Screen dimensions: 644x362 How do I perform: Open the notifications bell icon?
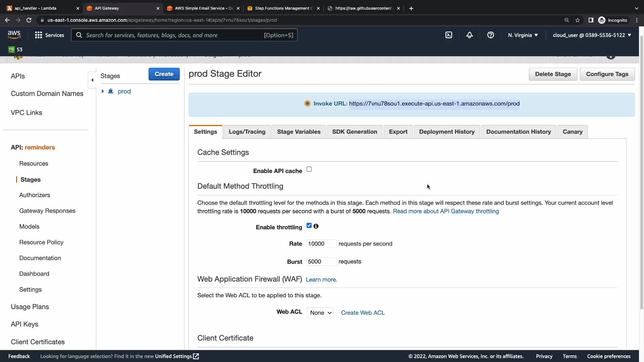coord(469,35)
